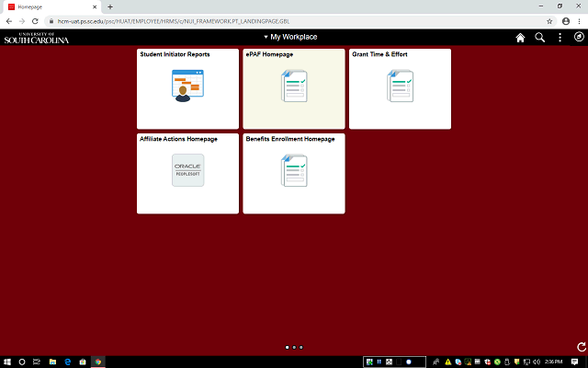Viewport: 588px width, 368px height.
Task: Open the People icon in the taskbar
Action: pyautogui.click(x=435, y=362)
